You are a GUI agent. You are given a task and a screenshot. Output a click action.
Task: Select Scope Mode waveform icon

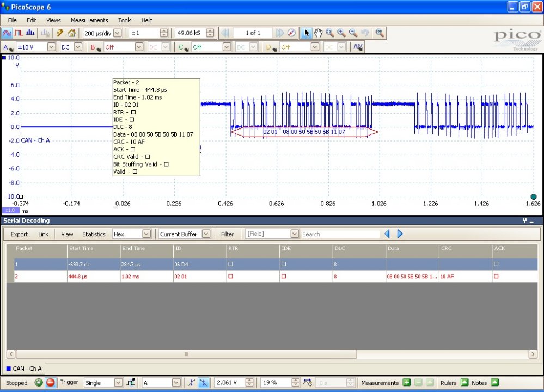click(x=7, y=33)
